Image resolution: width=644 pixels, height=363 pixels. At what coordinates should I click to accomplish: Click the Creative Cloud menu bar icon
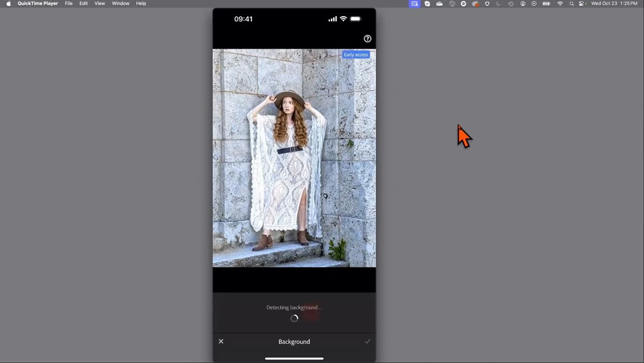pos(475,4)
